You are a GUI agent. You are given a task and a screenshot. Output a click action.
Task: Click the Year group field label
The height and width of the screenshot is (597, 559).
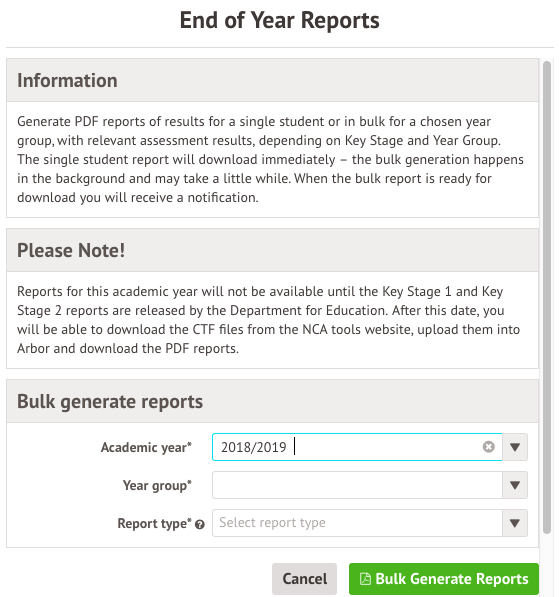[x=157, y=485]
